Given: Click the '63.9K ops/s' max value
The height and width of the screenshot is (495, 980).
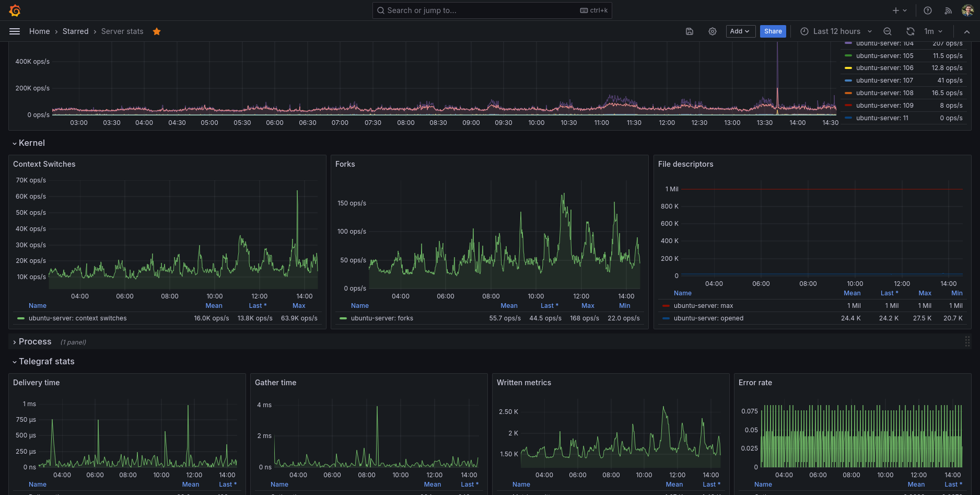Looking at the screenshot, I should [x=299, y=318].
